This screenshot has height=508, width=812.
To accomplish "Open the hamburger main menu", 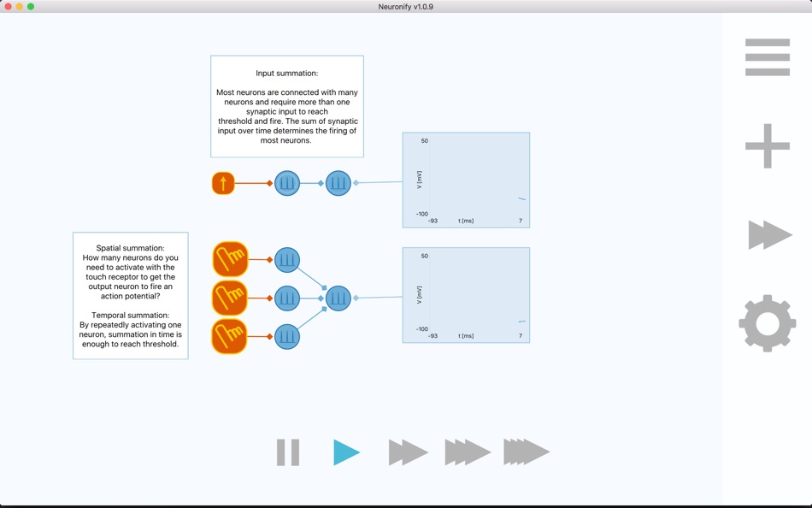I will [x=767, y=57].
